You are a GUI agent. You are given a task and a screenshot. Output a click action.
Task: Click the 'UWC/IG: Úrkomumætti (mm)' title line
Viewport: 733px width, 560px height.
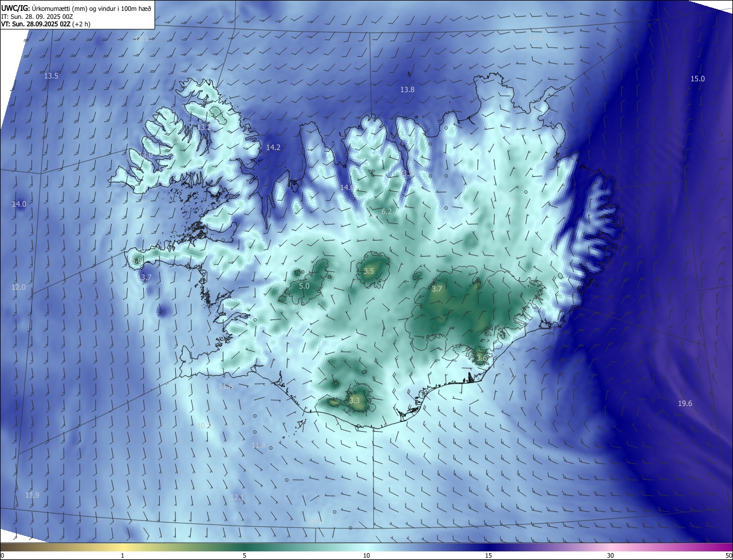pos(76,8)
